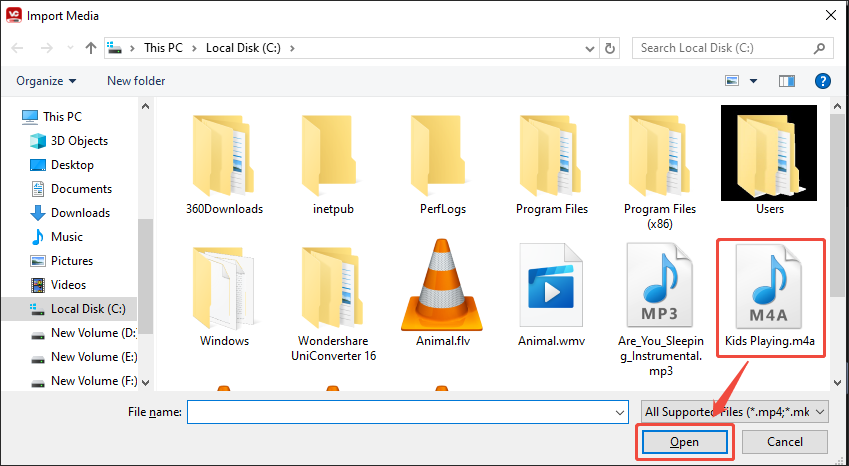Click This PC in the address bar
Image resolution: width=849 pixels, height=466 pixels.
tap(163, 48)
